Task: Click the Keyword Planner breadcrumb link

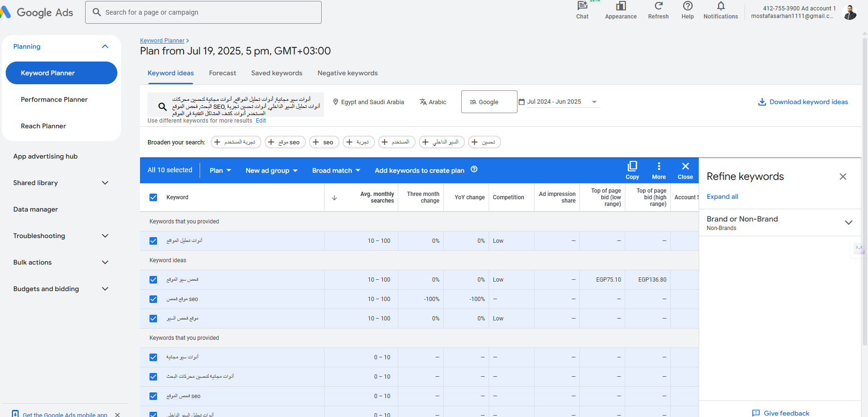Action: coord(162,41)
